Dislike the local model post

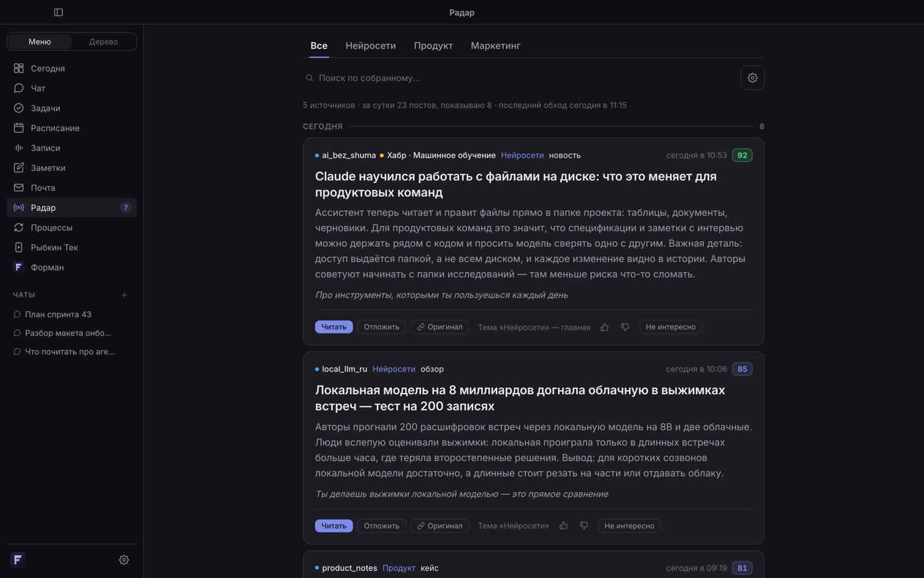(584, 526)
